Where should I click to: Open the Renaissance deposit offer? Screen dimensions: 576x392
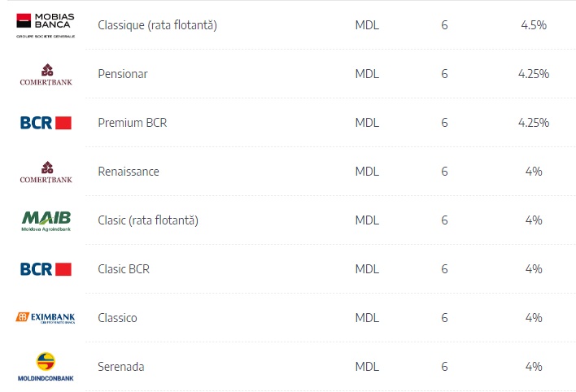pos(129,172)
